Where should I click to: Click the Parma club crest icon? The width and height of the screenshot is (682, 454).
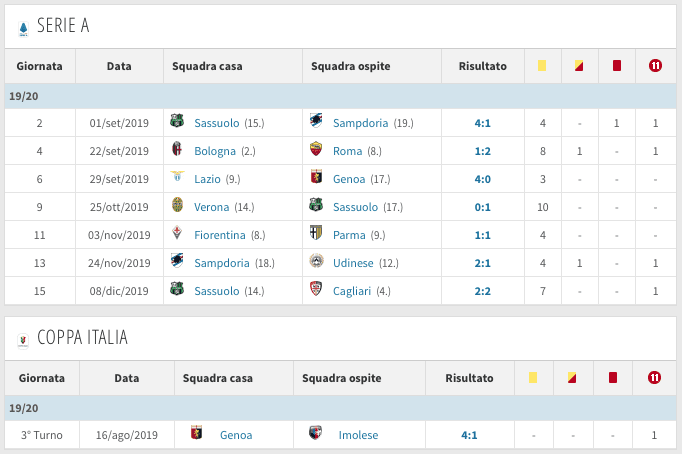tap(316, 235)
